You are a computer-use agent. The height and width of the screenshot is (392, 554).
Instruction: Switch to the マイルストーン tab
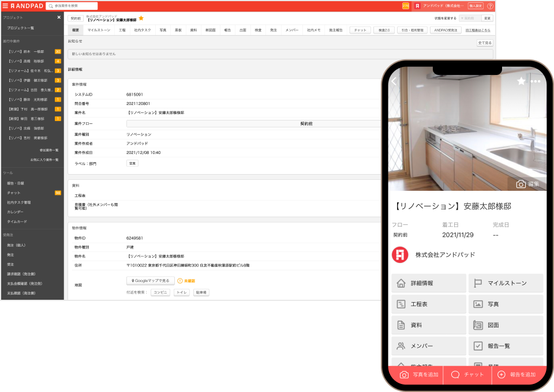click(99, 29)
